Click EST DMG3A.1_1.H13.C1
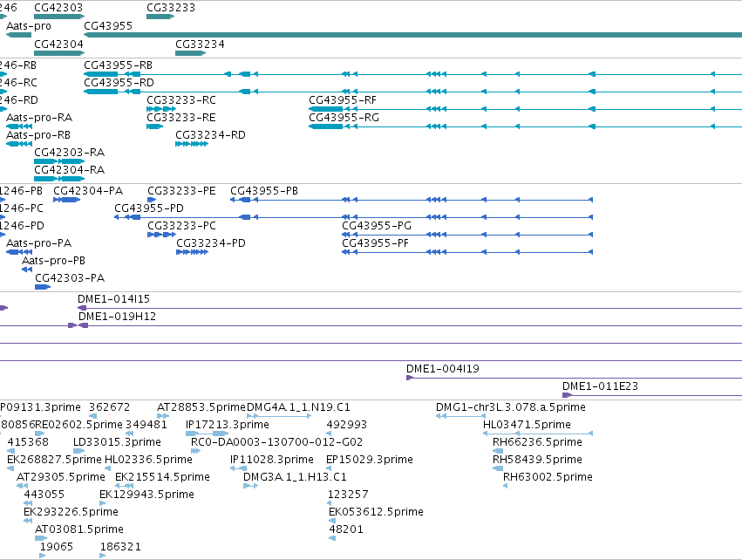This screenshot has height=560, width=742. [295, 477]
